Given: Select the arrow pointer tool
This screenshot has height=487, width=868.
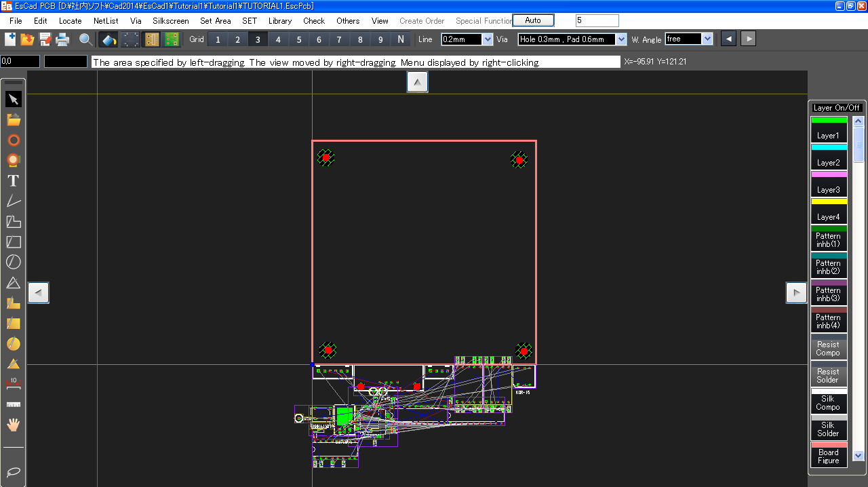Looking at the screenshot, I should tap(14, 99).
